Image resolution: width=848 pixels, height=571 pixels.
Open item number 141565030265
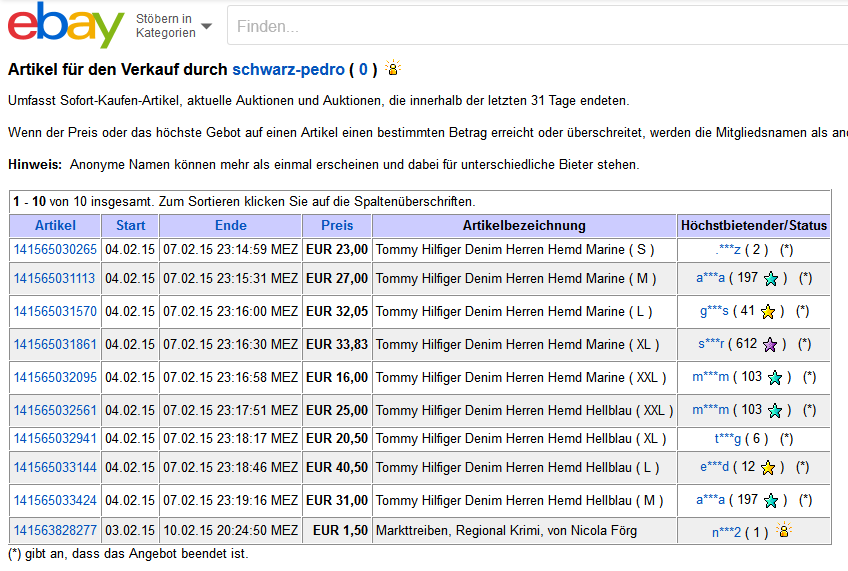point(55,250)
